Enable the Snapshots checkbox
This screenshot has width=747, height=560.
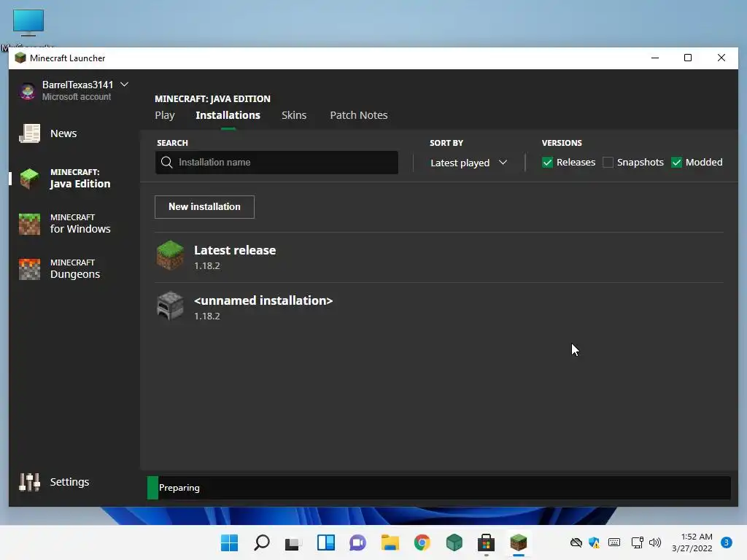[608, 163]
